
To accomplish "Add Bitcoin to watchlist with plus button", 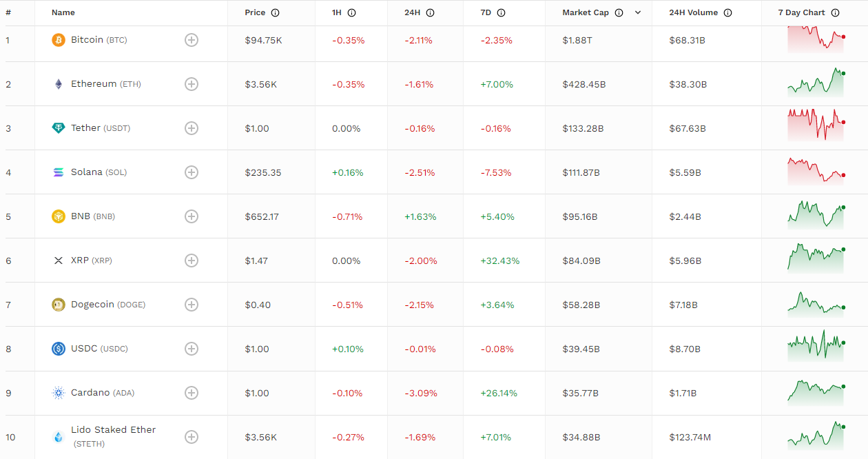I will [192, 40].
